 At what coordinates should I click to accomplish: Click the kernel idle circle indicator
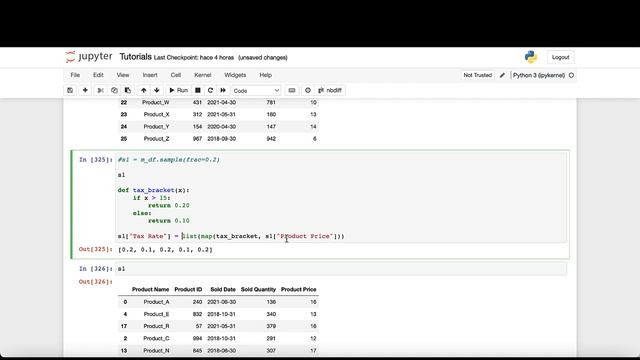(571, 75)
